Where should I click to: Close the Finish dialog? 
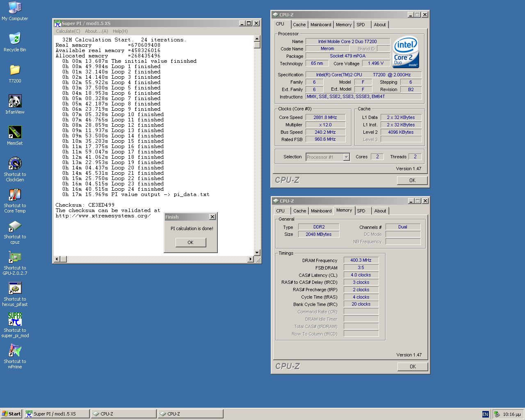(212, 217)
